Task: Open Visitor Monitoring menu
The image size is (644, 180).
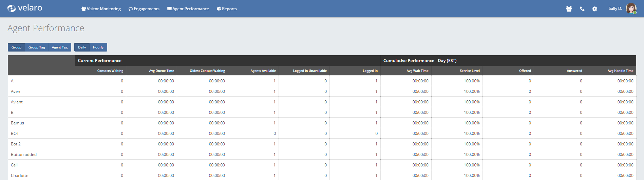Action: point(101,9)
